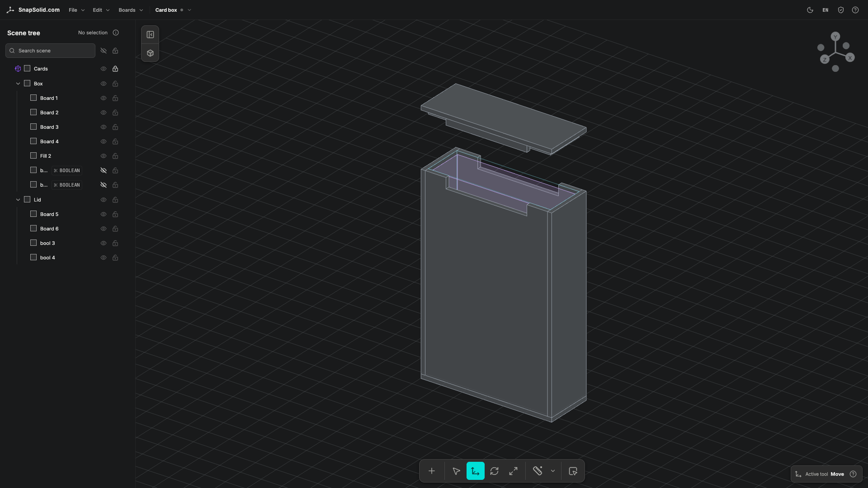Select Board 6 in scene tree
The width and height of the screenshot is (868, 488).
click(x=49, y=229)
